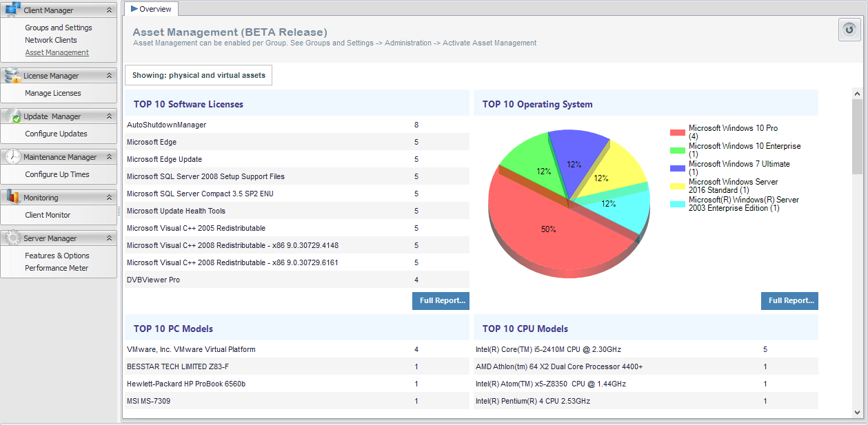Click the scrollbar down arrow
Viewport: 868px width, 425px height.
(x=857, y=412)
